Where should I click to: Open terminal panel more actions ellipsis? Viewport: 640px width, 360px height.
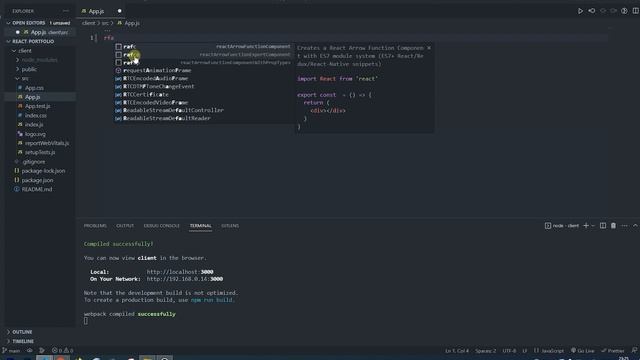624,226
